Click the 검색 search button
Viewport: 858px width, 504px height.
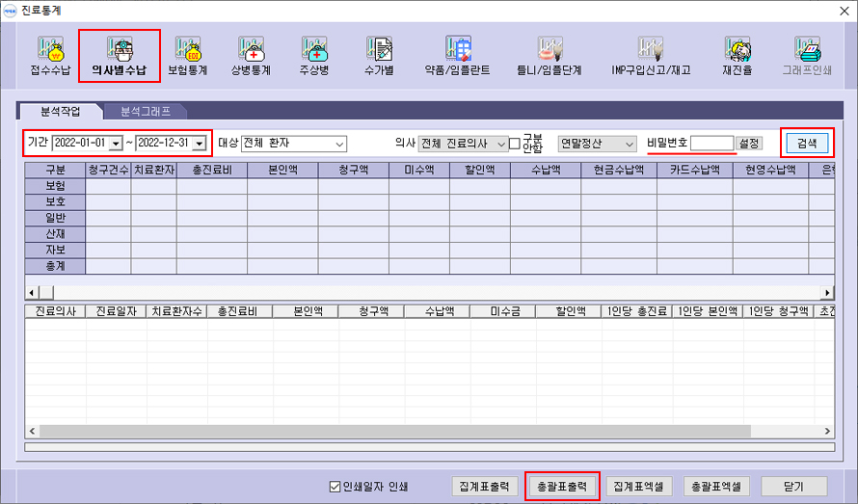[x=807, y=143]
